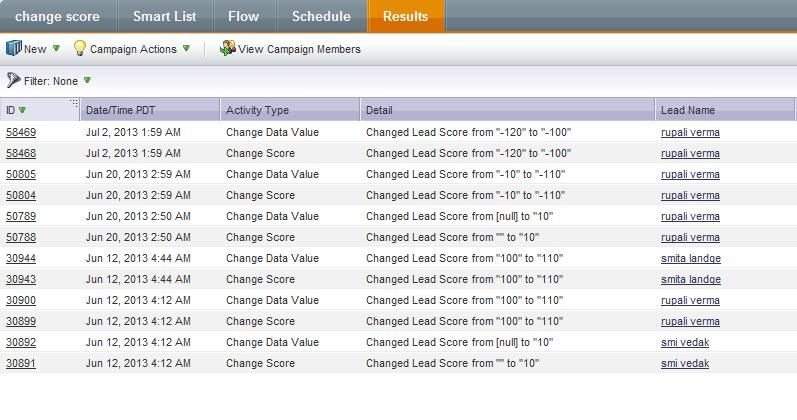Image resolution: width=797 pixels, height=420 pixels.
Task: Open the Flow tab
Action: [243, 16]
